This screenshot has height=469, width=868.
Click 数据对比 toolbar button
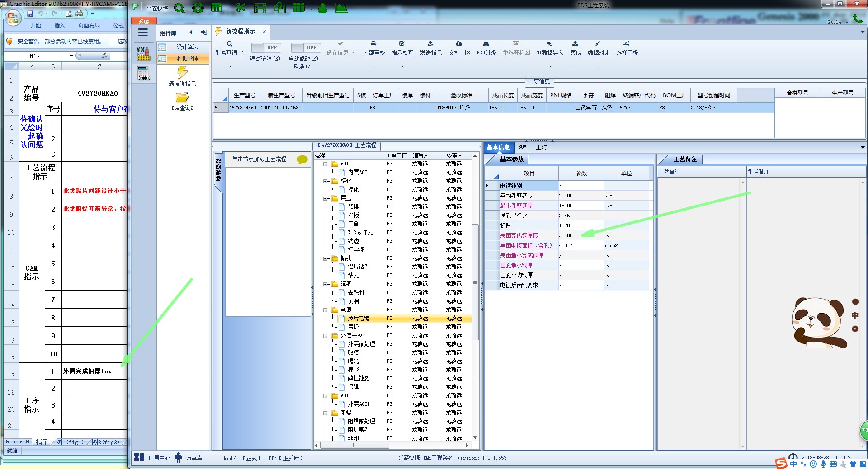click(x=599, y=48)
